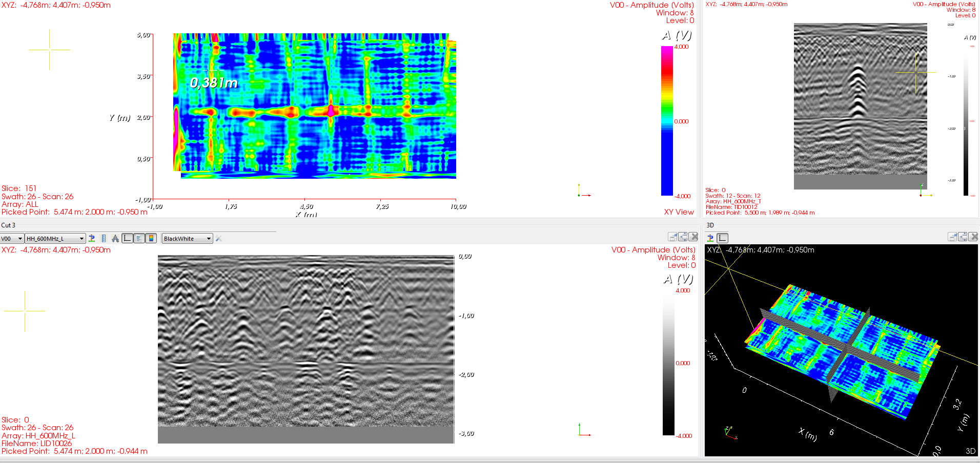Click the Array: ALL text in XY view
This screenshot has width=980, height=463.
click(x=20, y=204)
